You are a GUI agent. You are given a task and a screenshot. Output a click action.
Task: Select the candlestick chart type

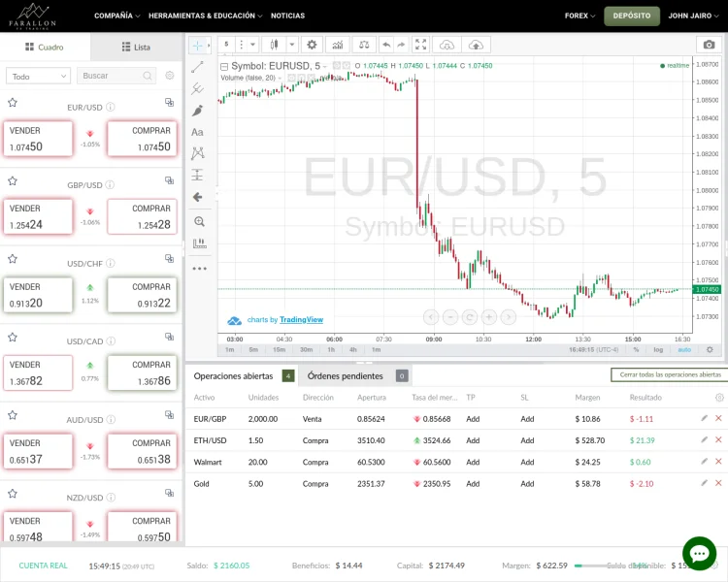(x=275, y=45)
